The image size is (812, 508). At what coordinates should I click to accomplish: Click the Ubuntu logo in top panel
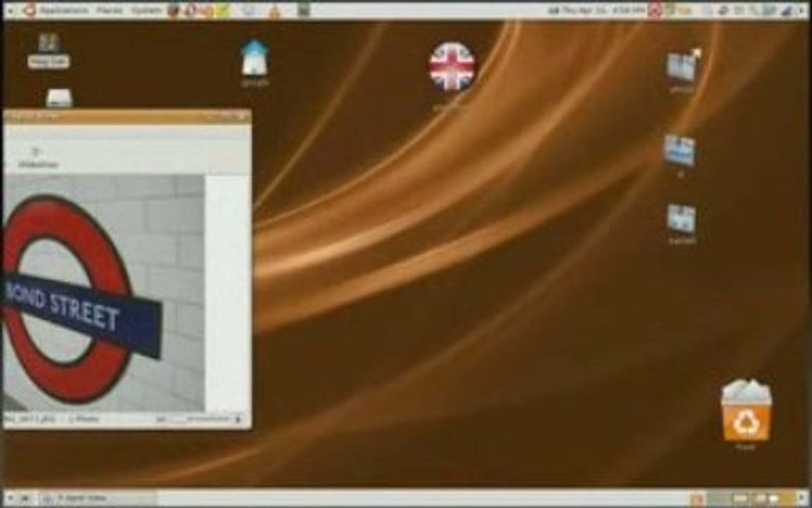[29, 10]
